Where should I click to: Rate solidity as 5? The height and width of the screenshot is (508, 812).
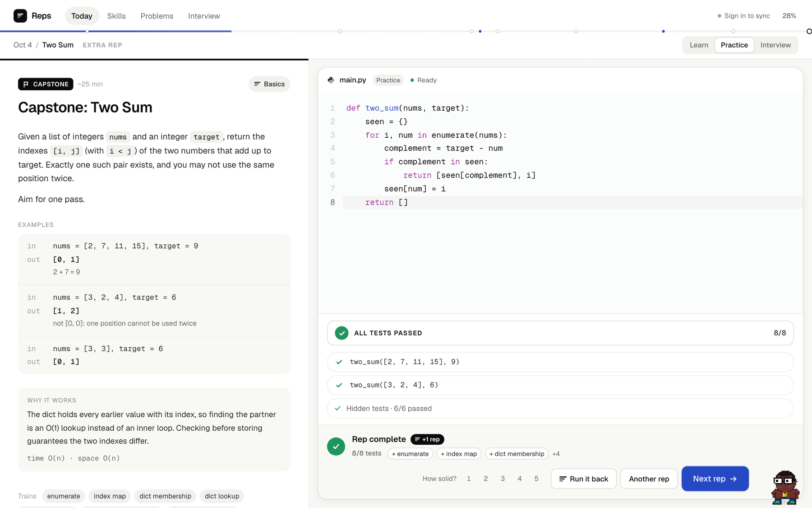click(x=536, y=479)
